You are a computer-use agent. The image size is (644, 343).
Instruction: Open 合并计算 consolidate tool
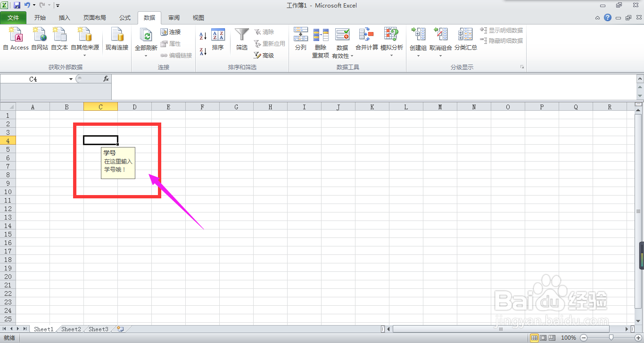[366, 40]
